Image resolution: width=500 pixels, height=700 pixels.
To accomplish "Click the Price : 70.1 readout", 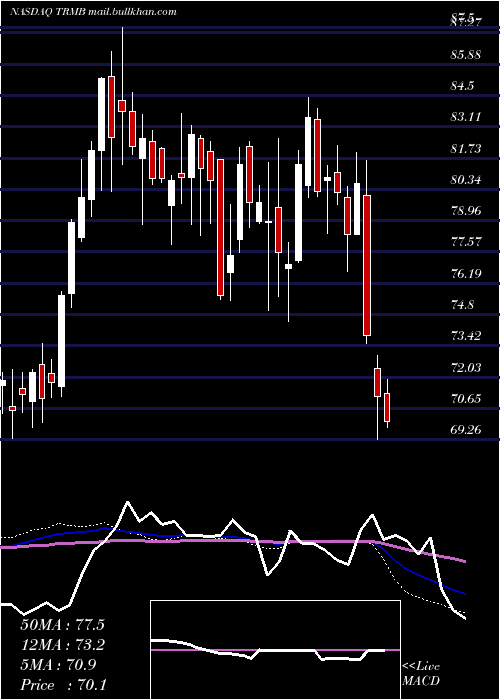I will point(63,685).
